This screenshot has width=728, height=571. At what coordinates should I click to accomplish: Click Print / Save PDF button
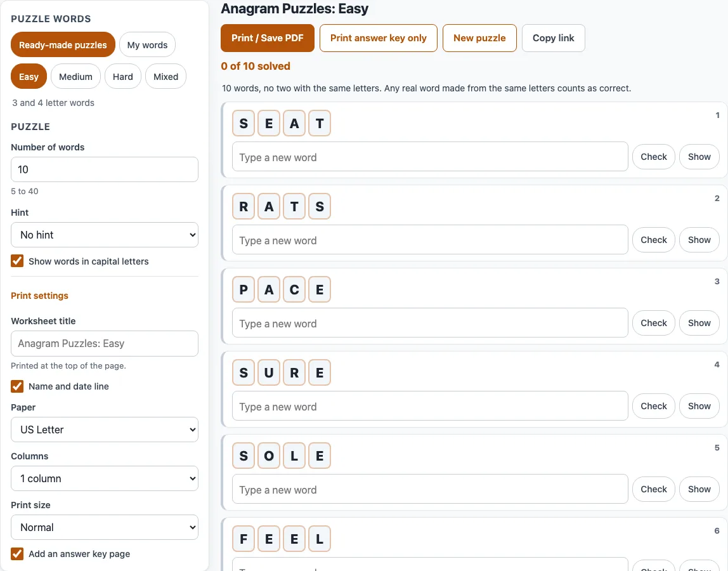pyautogui.click(x=268, y=38)
